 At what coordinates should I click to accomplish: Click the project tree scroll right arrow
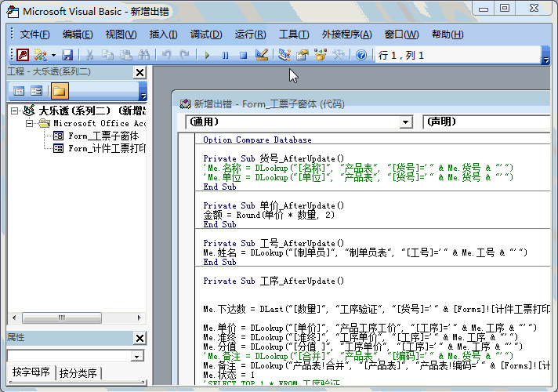(139, 318)
